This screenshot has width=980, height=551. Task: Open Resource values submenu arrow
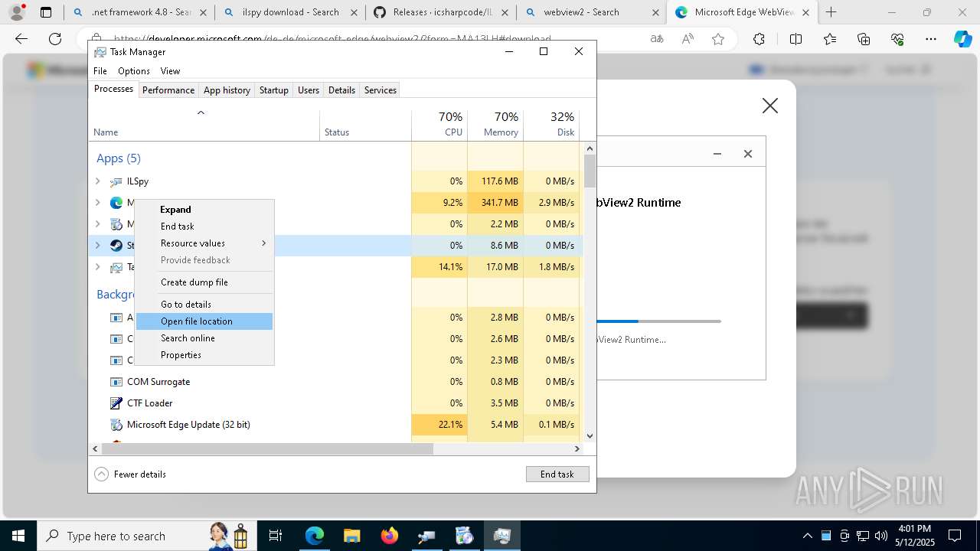click(x=264, y=243)
